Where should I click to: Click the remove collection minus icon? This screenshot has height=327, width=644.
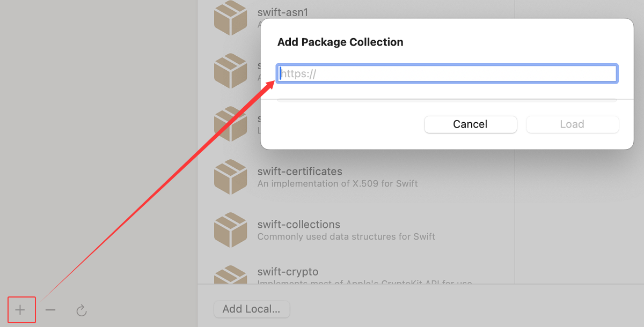coord(50,310)
